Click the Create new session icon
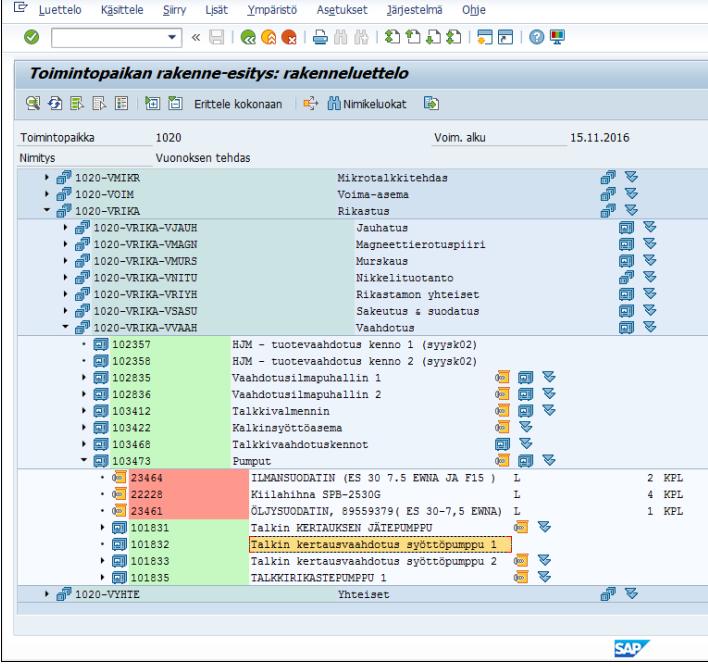 484,37
